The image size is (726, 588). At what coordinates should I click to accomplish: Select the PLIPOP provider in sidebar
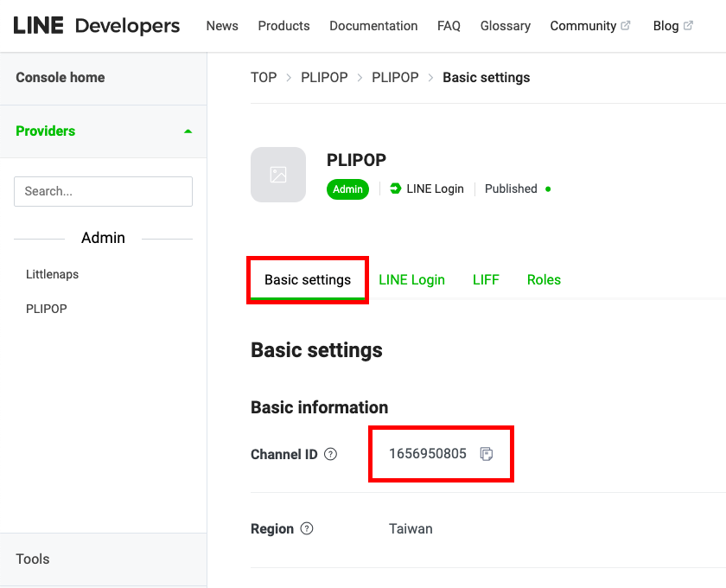[x=47, y=309]
